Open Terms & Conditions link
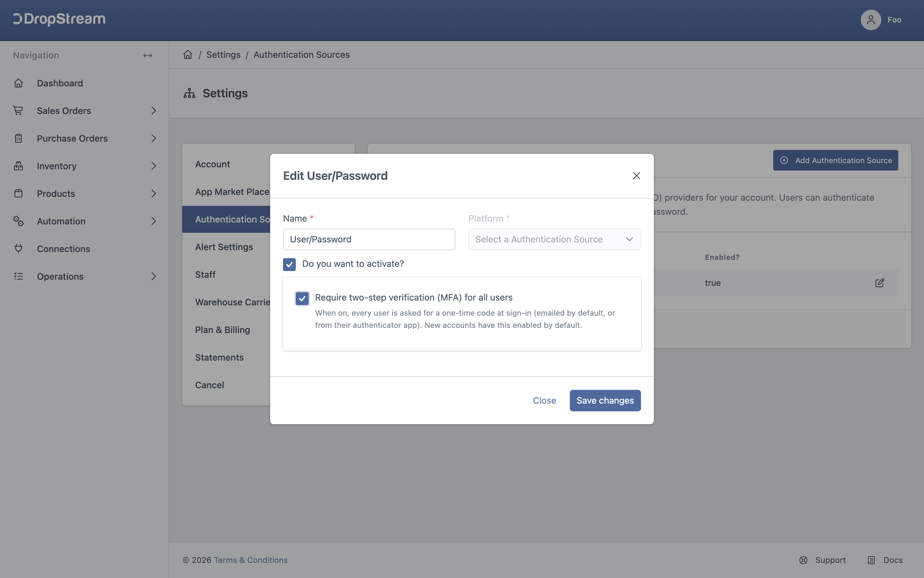Image resolution: width=924 pixels, height=578 pixels. [251, 560]
